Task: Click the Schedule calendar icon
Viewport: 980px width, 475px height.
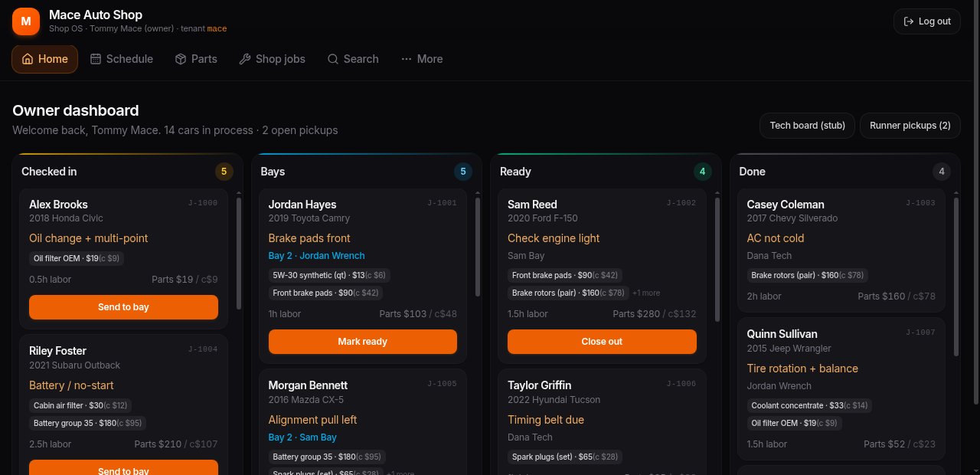Action: click(96, 59)
